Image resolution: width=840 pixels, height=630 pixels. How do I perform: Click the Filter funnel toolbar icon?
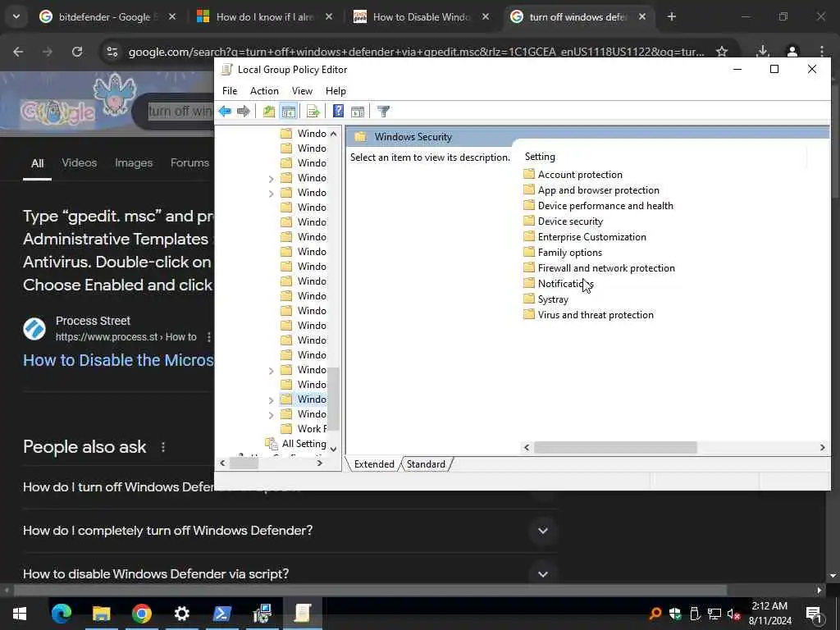pos(383,112)
